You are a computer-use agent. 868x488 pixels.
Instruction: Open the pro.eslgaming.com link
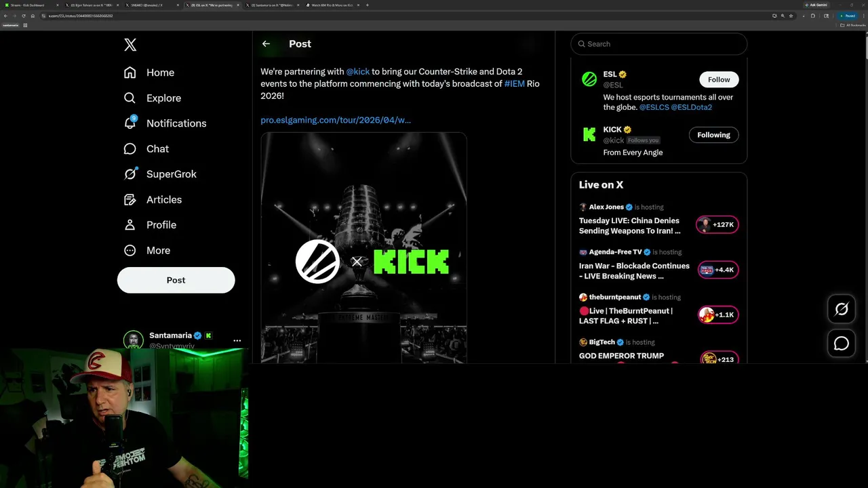[336, 120]
